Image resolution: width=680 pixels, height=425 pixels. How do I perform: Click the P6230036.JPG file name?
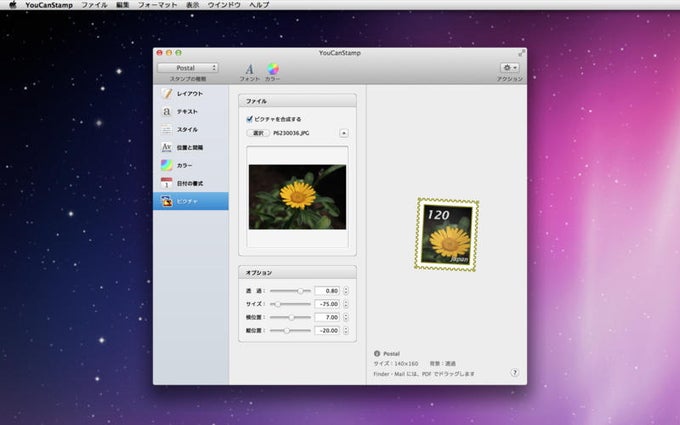[x=291, y=133]
